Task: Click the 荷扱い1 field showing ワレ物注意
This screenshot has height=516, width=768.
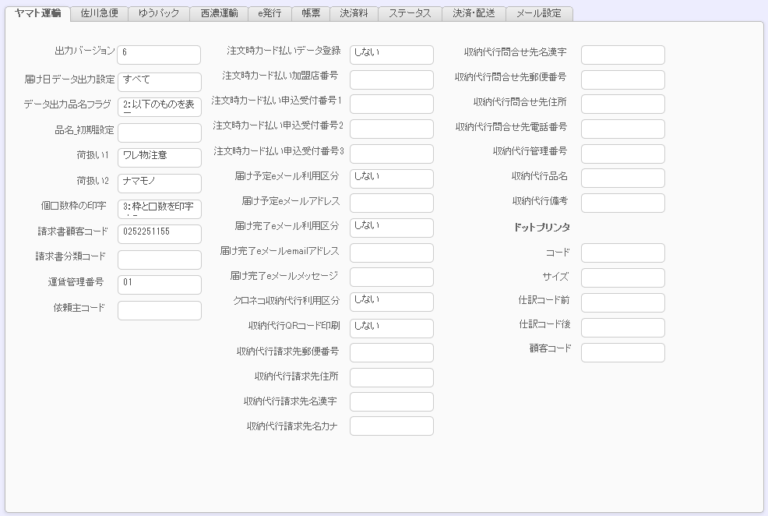Action: pyautogui.click(x=159, y=157)
